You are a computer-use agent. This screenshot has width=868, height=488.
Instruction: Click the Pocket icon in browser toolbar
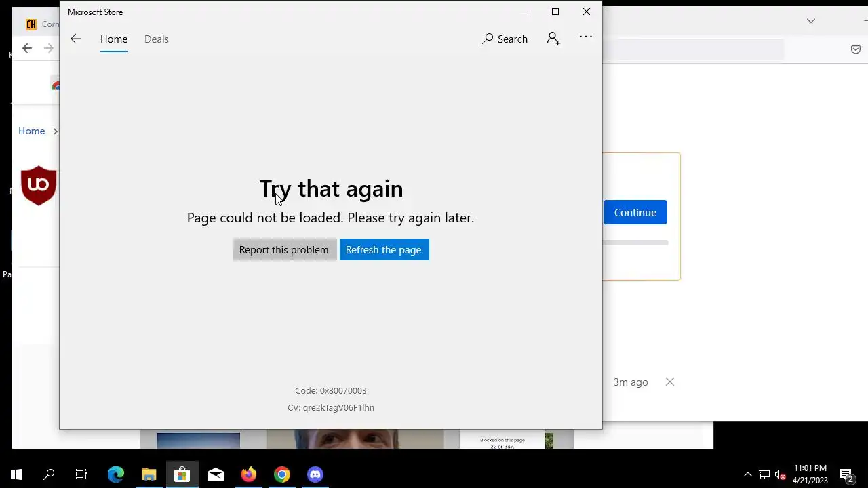(x=856, y=49)
